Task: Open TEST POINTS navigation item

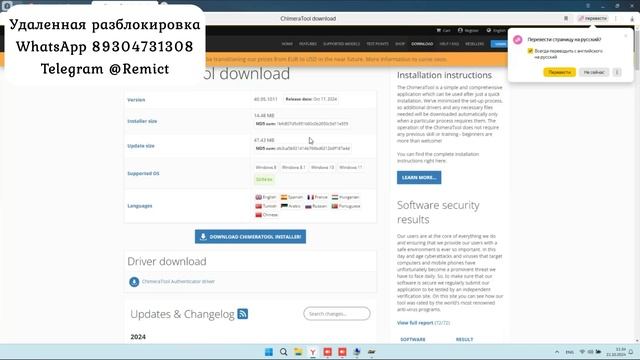Action: 378,44
